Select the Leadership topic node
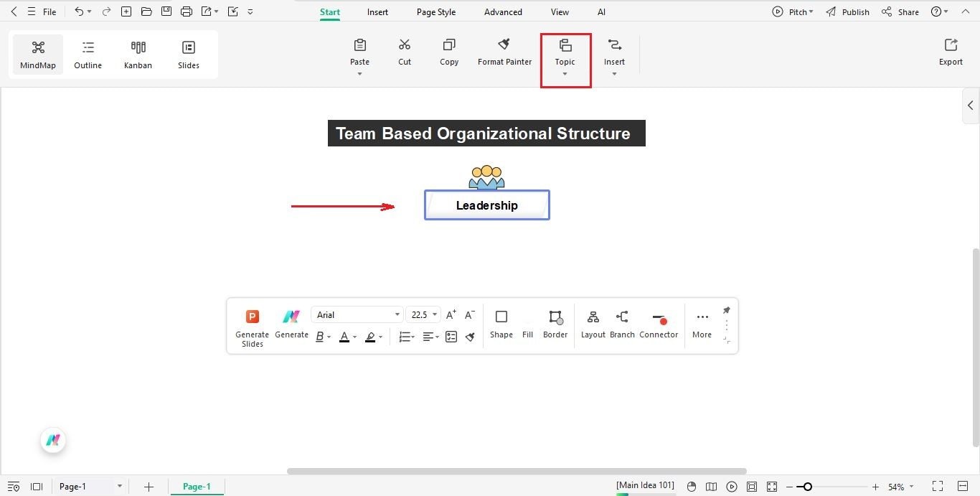 tap(487, 205)
